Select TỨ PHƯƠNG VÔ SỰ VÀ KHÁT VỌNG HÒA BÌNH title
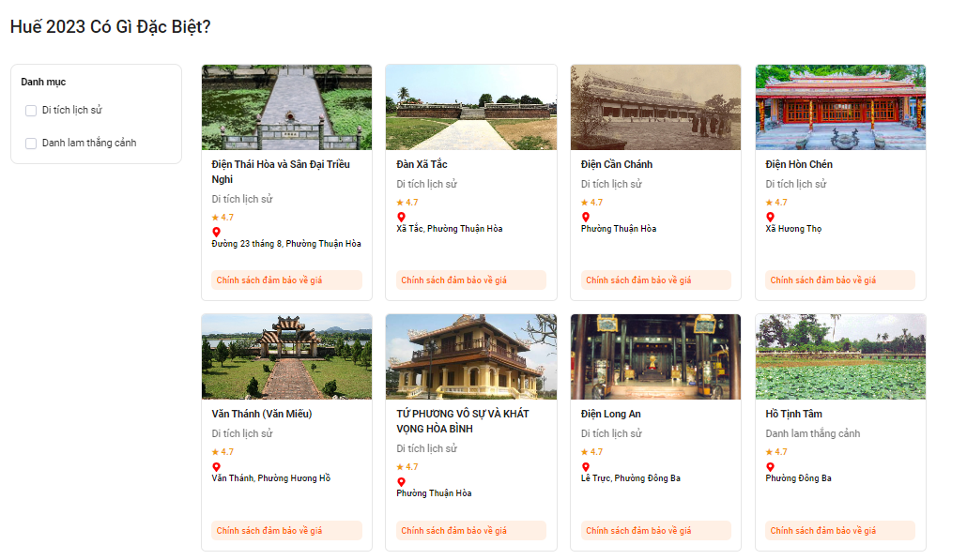The height and width of the screenshot is (560, 967). (463, 421)
